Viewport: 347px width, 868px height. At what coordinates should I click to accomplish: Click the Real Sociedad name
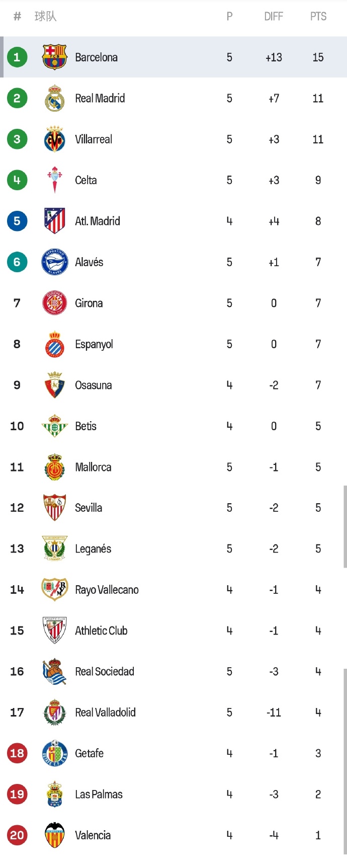pyautogui.click(x=105, y=671)
